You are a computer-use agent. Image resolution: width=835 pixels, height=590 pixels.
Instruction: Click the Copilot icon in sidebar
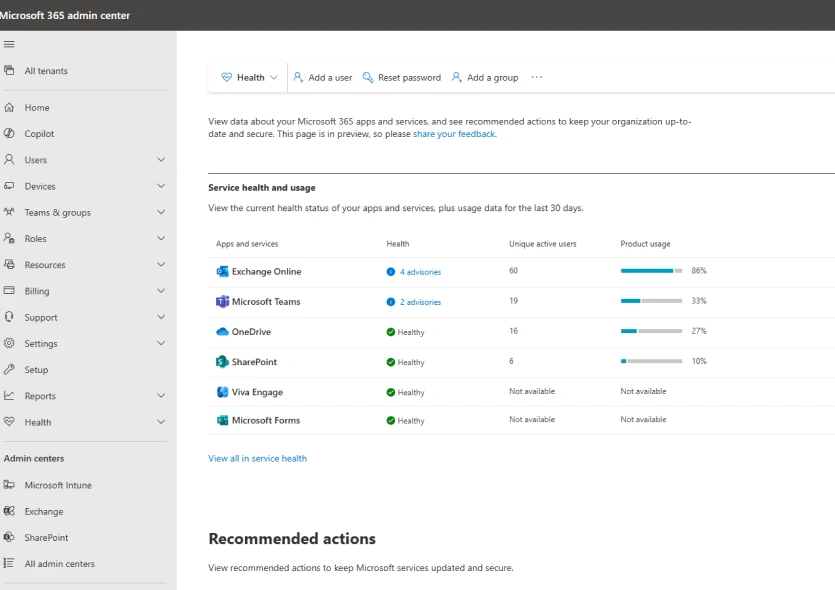[x=9, y=134]
